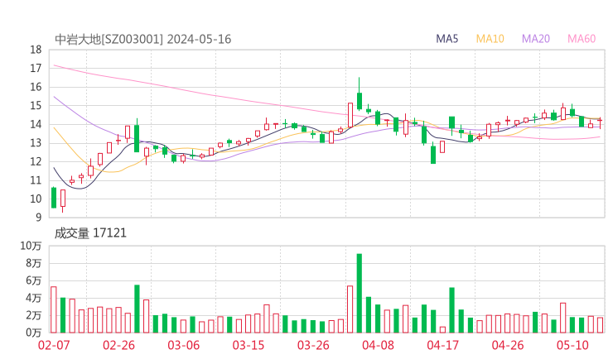The width and height of the screenshot is (613, 364).
Task: Click the volume axis label 6万
Action: click(34, 280)
